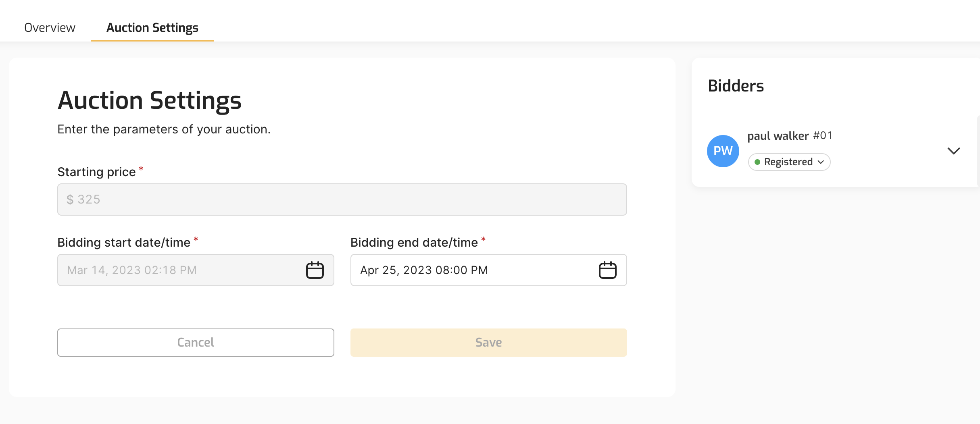Click the Bidding end date/time label
This screenshot has height=424, width=980.
point(414,243)
